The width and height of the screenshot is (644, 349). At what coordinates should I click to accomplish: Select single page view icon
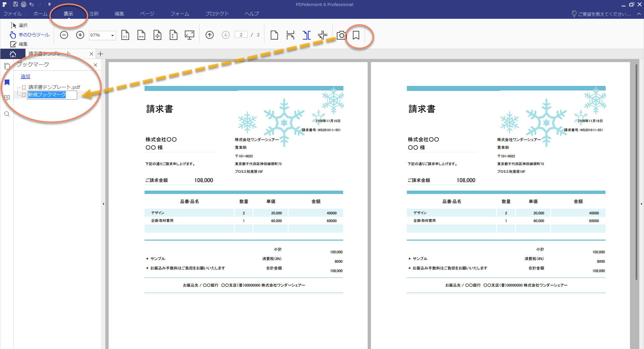click(274, 35)
